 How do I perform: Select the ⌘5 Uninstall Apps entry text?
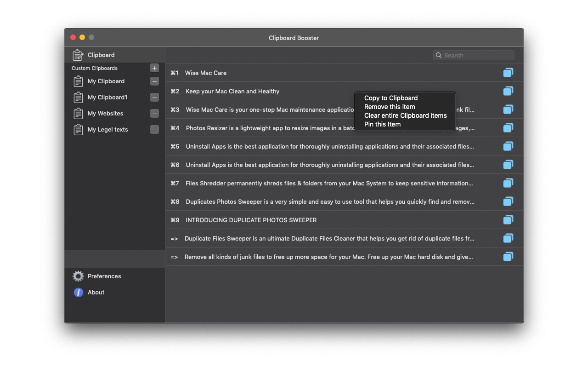[x=329, y=146]
